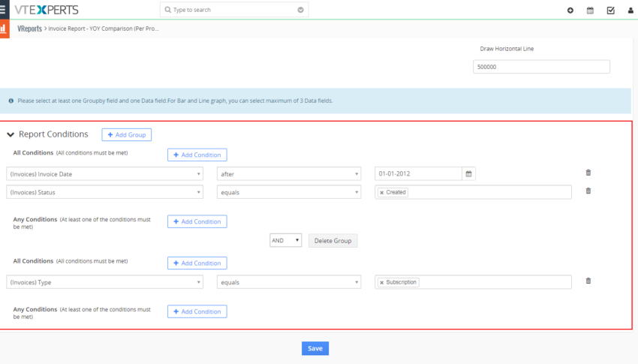Image resolution: width=638 pixels, height=364 pixels.
Task: Collapse the Report Conditions section
Action: (x=11, y=134)
